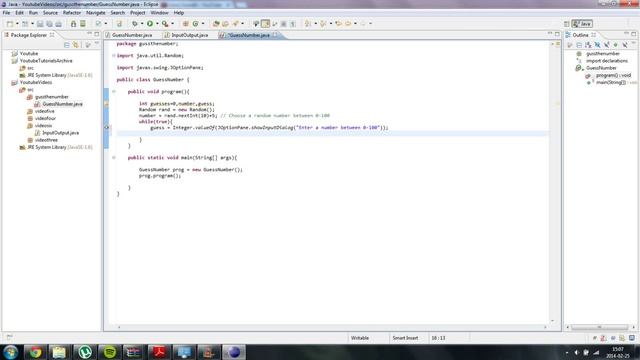Screen dimensions: 640x360
Task: Collapse the main method fold marker
Action: coord(114,157)
